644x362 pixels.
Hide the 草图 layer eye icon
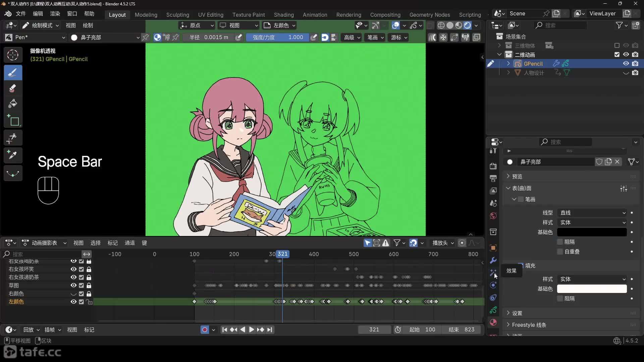(73, 286)
